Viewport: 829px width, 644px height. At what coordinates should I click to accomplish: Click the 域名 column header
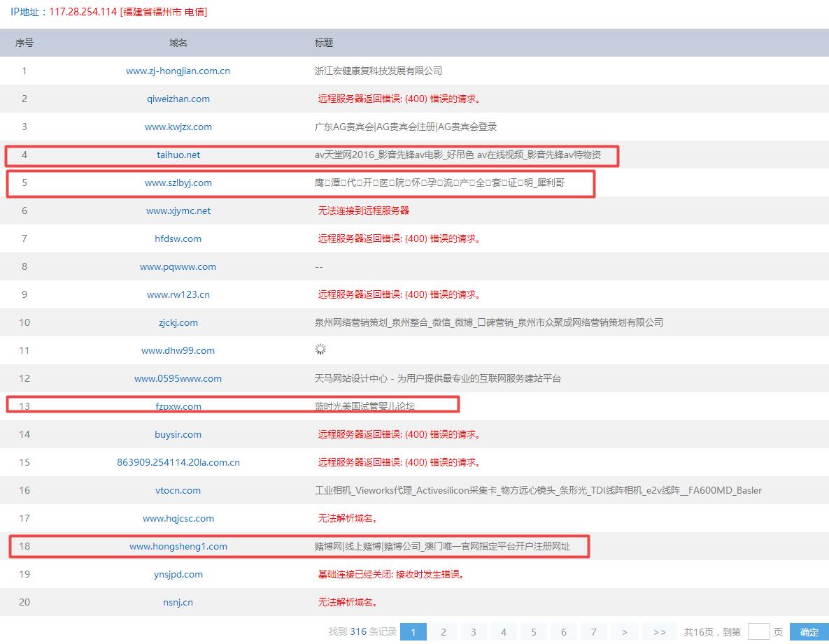(x=178, y=43)
